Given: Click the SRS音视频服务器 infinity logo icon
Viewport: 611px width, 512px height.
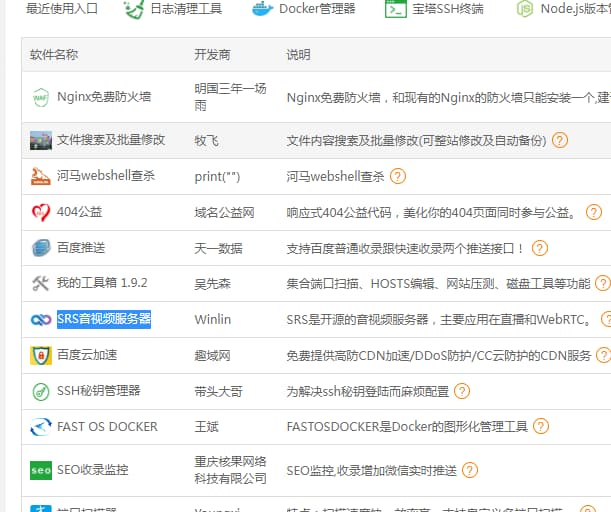Looking at the screenshot, I should pyautogui.click(x=40, y=320).
